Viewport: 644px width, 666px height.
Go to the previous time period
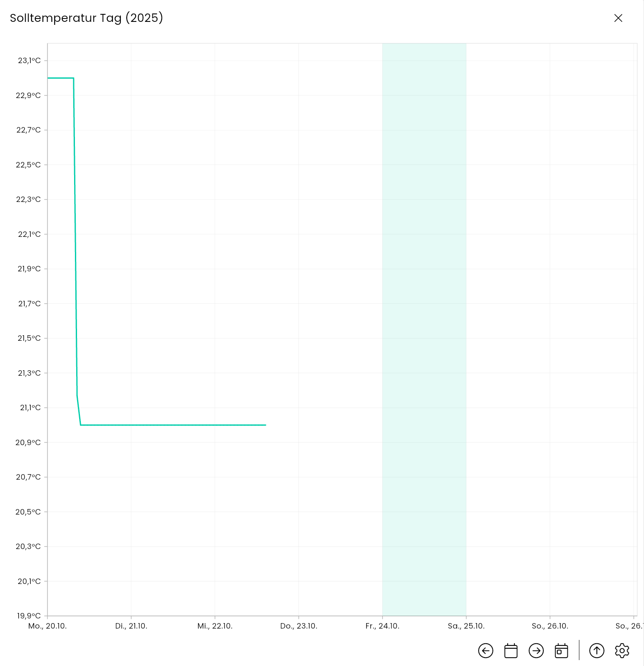tap(486, 650)
